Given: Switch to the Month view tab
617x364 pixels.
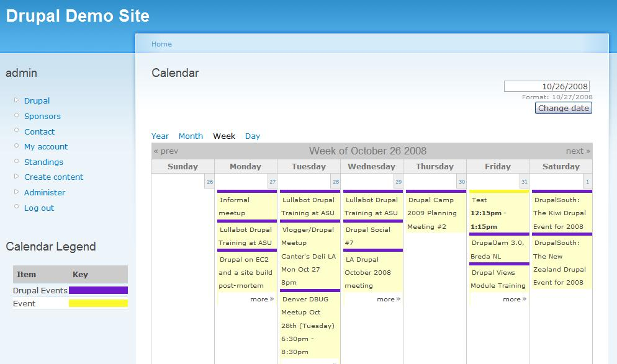Looking at the screenshot, I should [191, 136].
